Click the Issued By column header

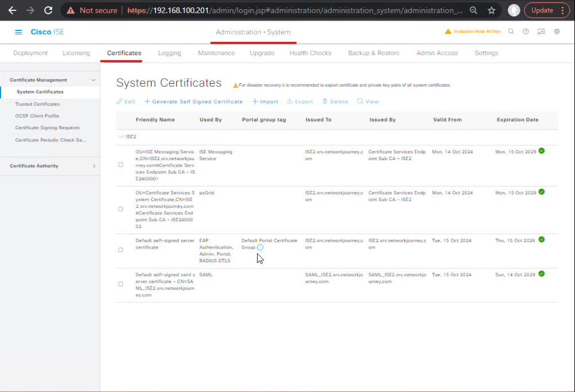(x=383, y=120)
